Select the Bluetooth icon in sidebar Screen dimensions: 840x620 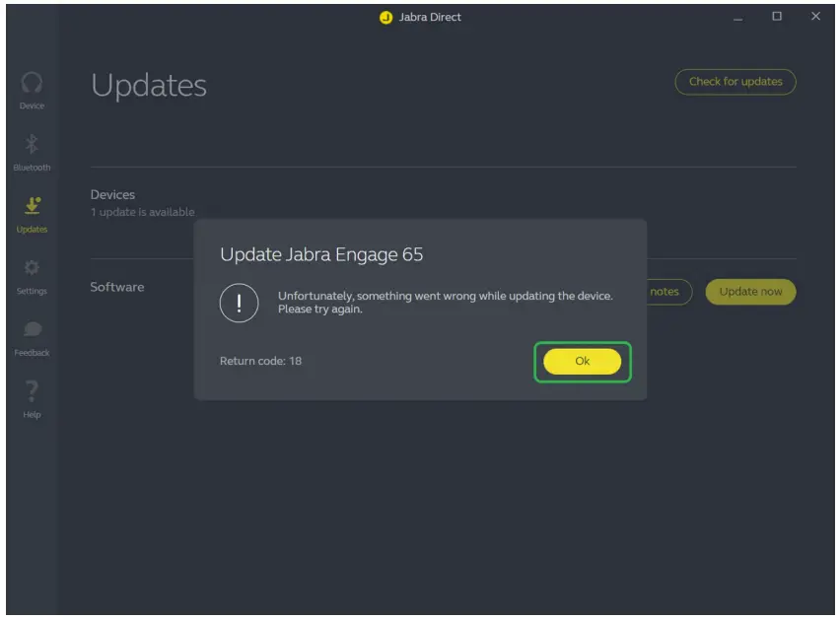[33, 143]
